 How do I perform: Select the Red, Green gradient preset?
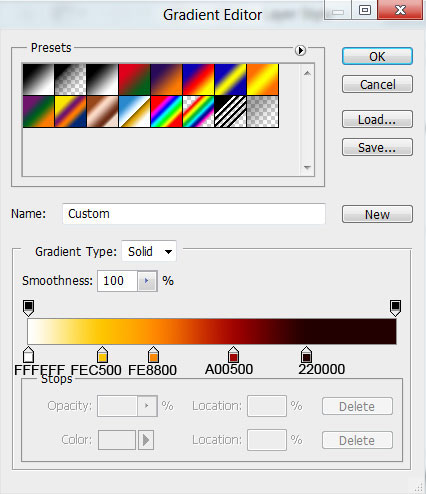tap(134, 80)
